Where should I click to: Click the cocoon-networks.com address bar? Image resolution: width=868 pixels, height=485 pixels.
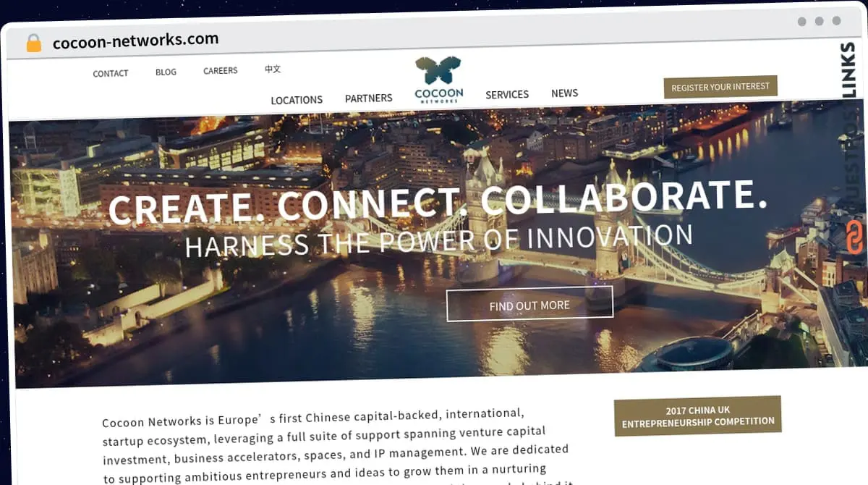135,41
